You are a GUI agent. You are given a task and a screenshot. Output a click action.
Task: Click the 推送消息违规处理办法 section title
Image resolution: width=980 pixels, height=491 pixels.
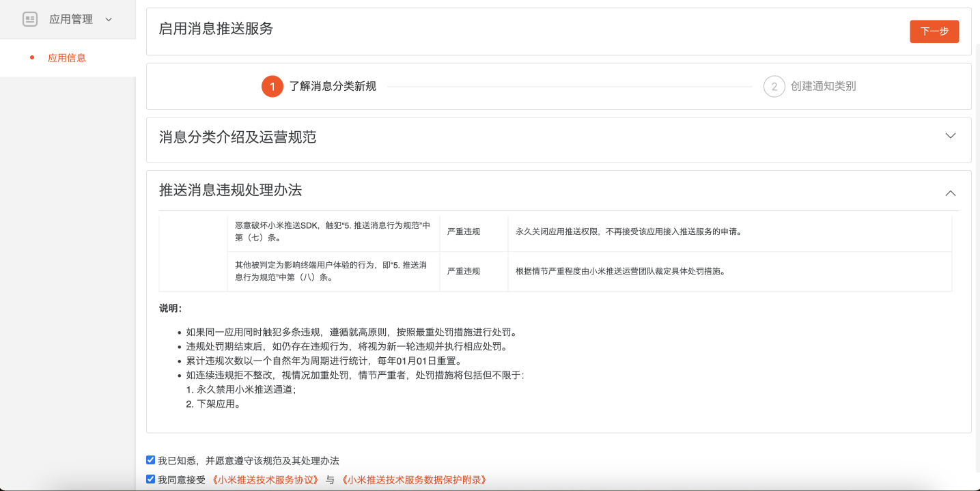230,191
